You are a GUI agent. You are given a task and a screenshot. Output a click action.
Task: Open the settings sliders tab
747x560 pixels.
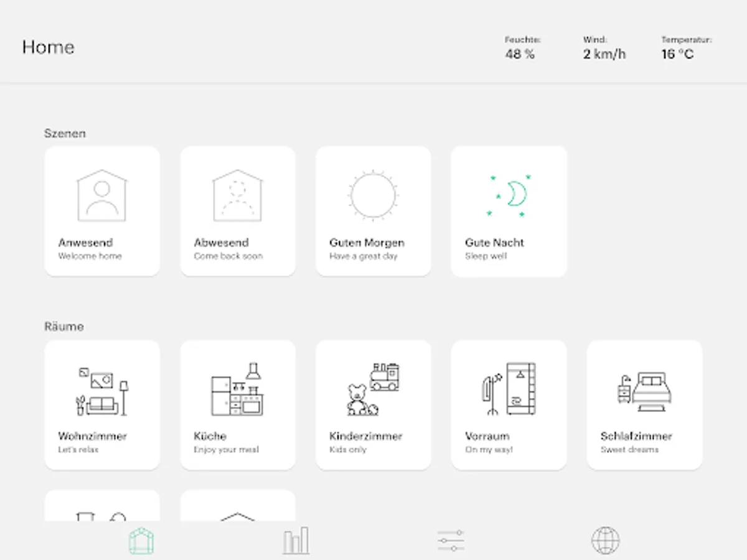(x=451, y=541)
